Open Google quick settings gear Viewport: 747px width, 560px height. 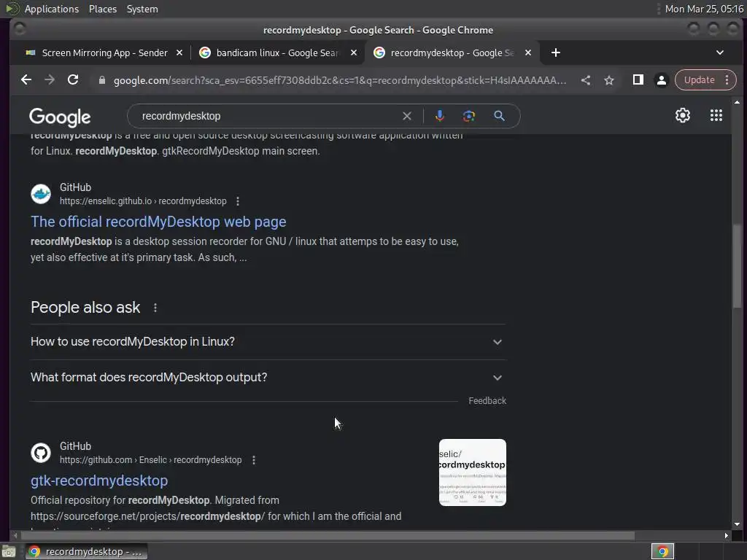pyautogui.click(x=682, y=115)
